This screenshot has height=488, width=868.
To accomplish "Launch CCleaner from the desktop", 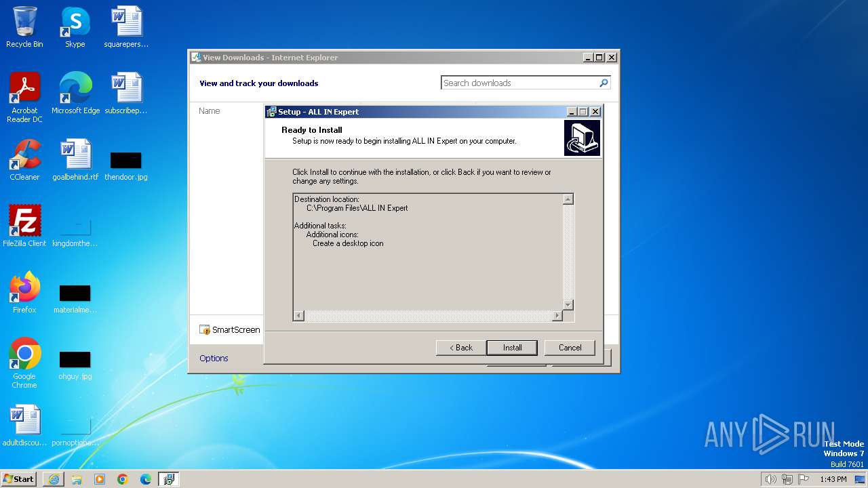I will 24,160.
